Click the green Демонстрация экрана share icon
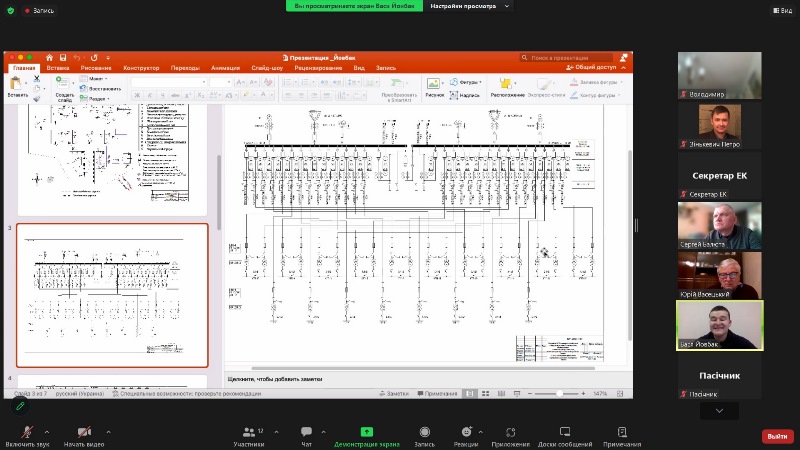Image resolution: width=800 pixels, height=450 pixels. point(366,432)
